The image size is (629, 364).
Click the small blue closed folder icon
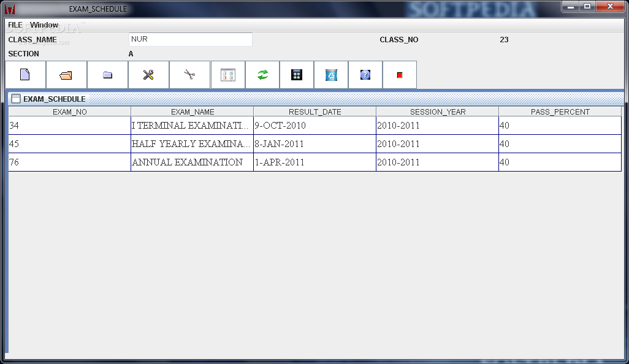coord(107,75)
